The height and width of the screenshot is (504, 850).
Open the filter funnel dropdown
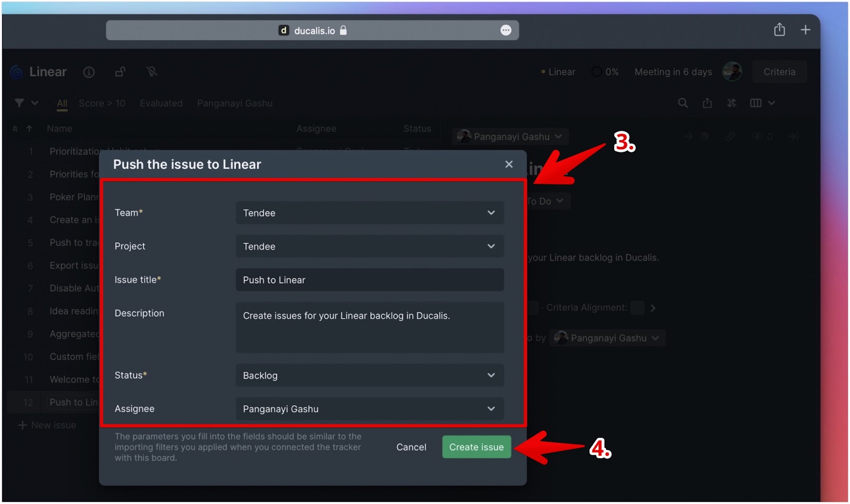click(26, 103)
